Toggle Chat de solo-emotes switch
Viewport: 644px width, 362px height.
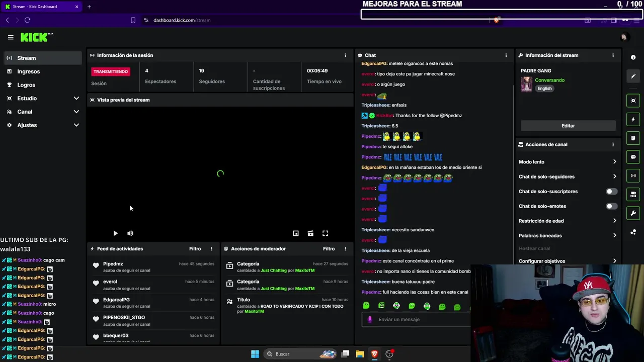pyautogui.click(x=611, y=206)
